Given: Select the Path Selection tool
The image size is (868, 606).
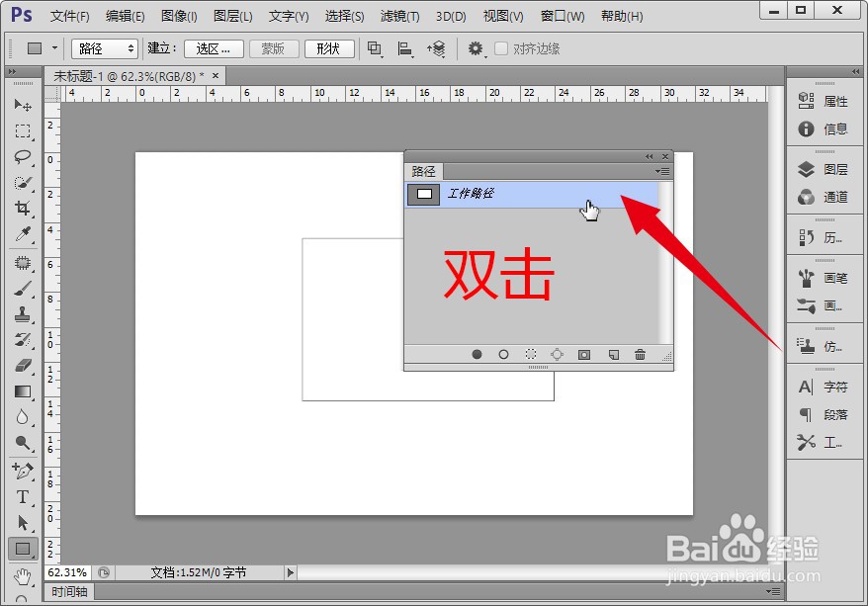Looking at the screenshot, I should click(23, 523).
